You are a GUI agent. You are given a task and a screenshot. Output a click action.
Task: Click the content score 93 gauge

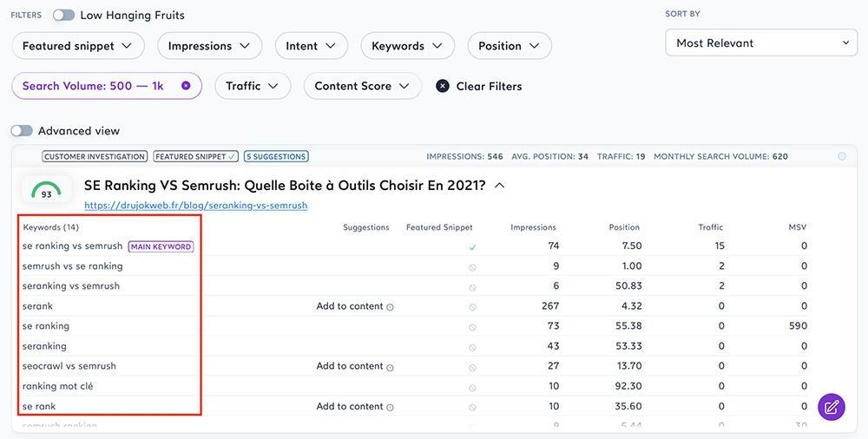pyautogui.click(x=47, y=190)
